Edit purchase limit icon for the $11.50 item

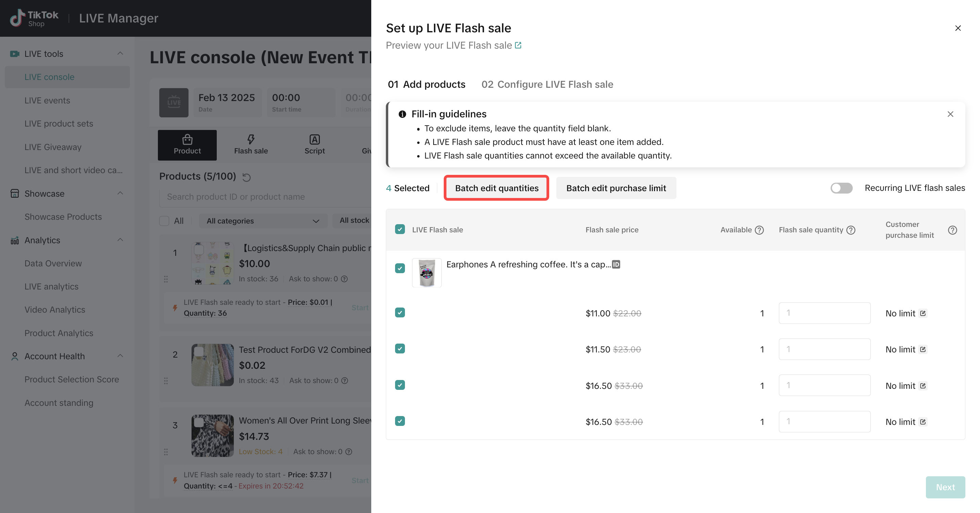[923, 349]
